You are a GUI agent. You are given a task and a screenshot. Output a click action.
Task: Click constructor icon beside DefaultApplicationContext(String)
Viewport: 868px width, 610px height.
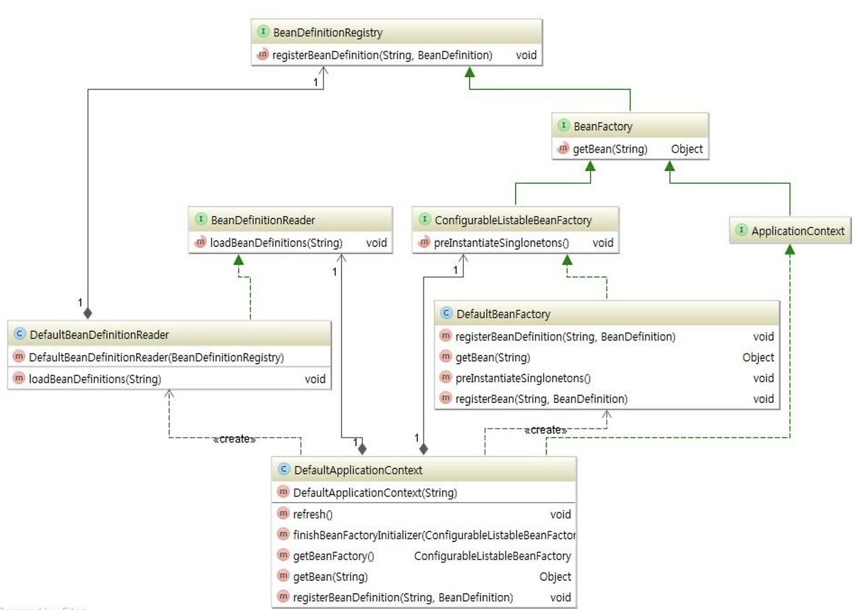(283, 492)
